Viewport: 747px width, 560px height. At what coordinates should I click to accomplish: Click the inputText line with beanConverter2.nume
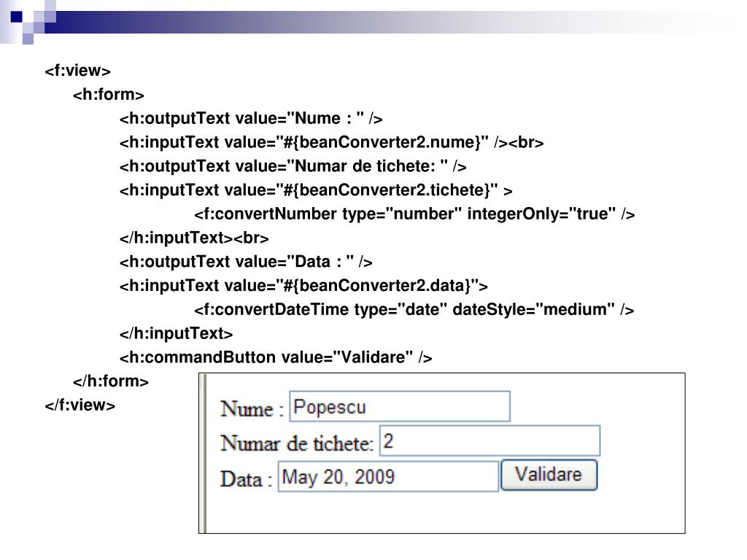tap(332, 142)
